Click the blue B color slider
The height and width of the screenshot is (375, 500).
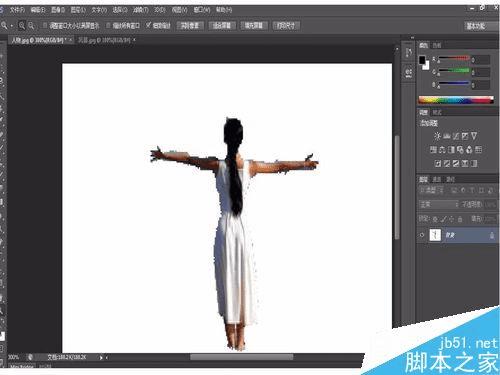[454, 83]
